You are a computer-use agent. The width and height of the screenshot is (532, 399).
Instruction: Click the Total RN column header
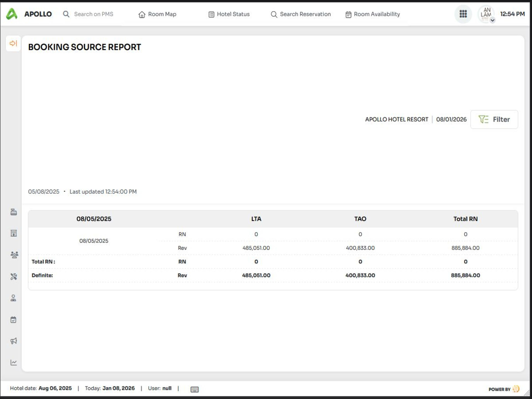click(465, 219)
